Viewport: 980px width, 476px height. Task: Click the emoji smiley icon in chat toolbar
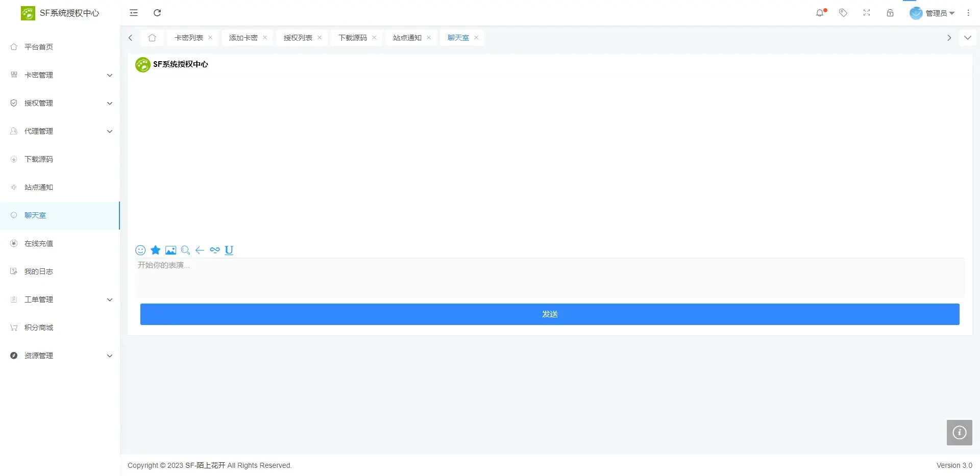pos(140,250)
